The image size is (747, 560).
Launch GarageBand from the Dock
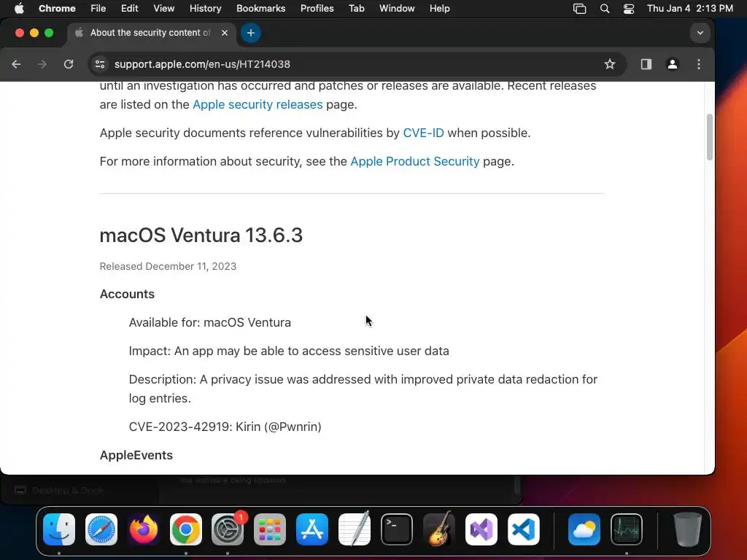[x=438, y=529]
